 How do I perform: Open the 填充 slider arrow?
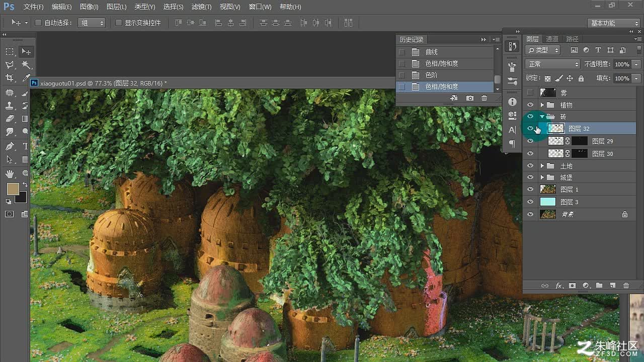tap(636, 78)
